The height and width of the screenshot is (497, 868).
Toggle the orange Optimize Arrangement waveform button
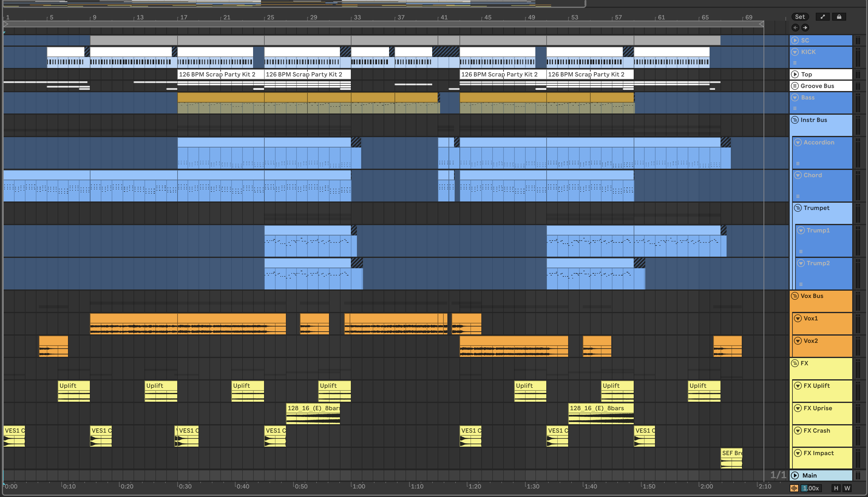pos(794,488)
